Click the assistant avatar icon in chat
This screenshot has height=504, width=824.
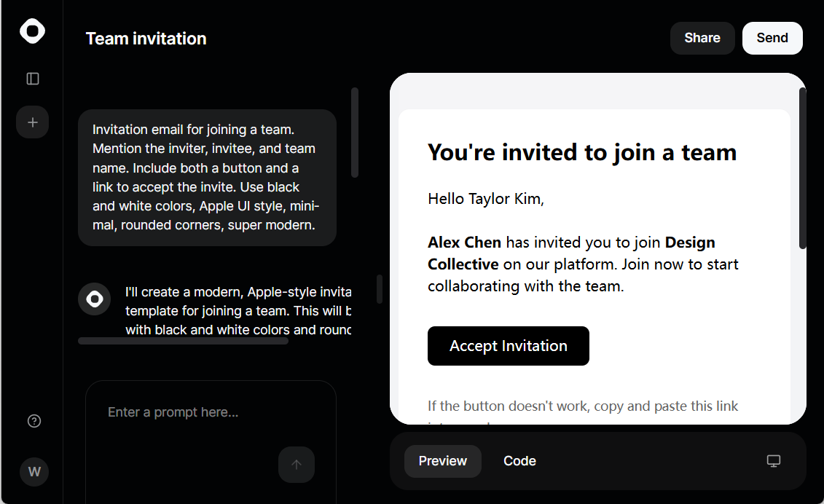(x=95, y=299)
